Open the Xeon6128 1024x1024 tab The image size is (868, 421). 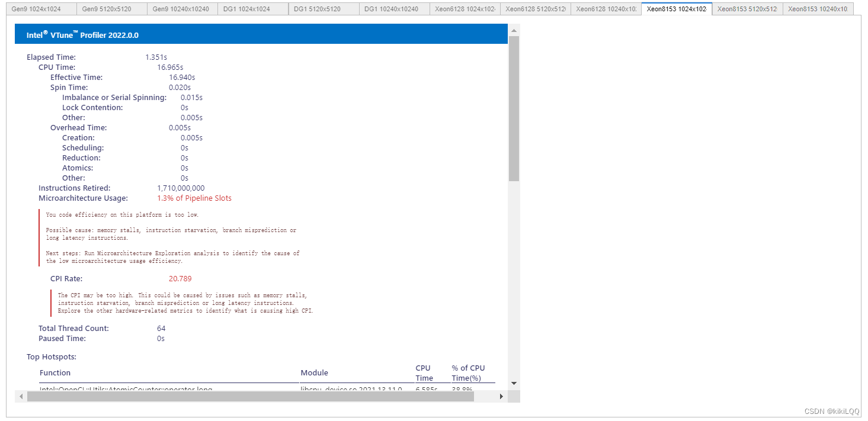(465, 9)
